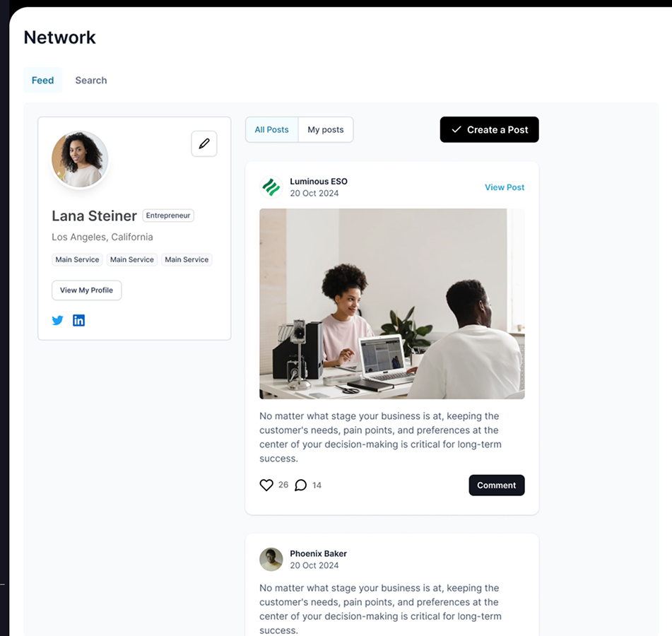Screen dimensions: 672x636
Task: Click the View My Profile button
Action: coord(87,290)
